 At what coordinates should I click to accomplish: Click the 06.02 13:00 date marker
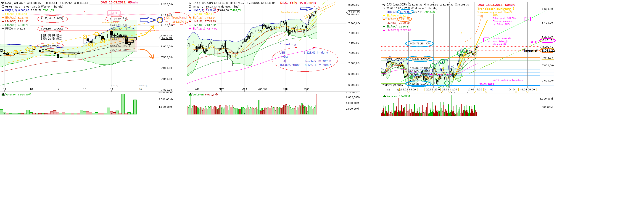pos(408,89)
